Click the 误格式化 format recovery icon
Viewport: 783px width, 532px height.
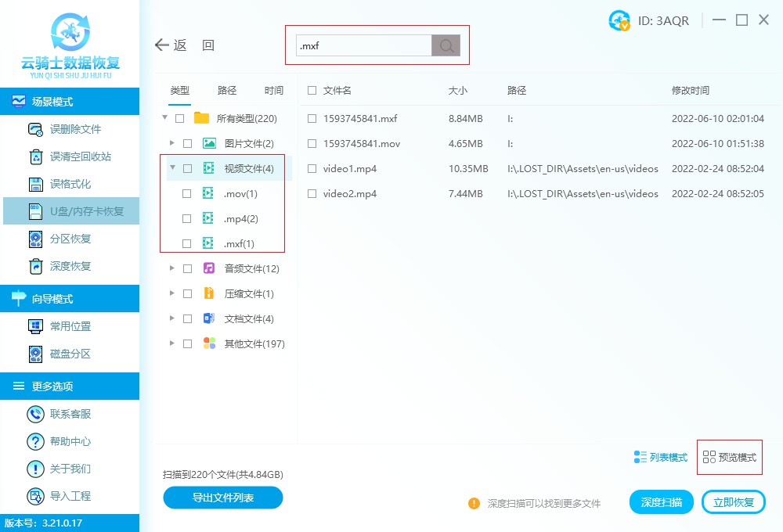click(x=35, y=184)
